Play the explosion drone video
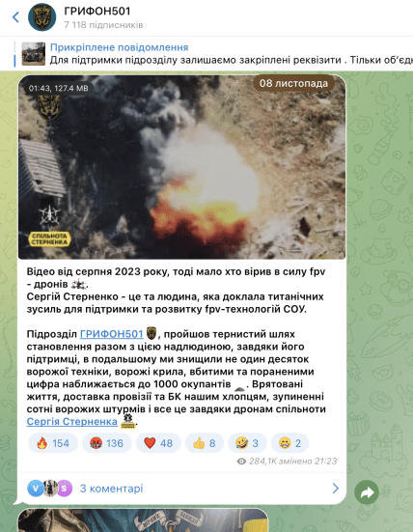 (182, 167)
